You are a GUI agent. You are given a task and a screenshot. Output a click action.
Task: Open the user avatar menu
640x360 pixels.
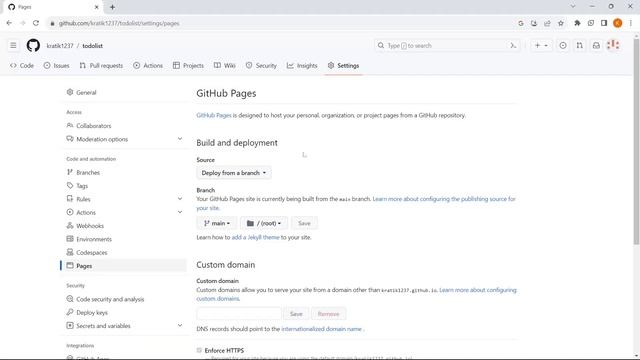point(613,45)
